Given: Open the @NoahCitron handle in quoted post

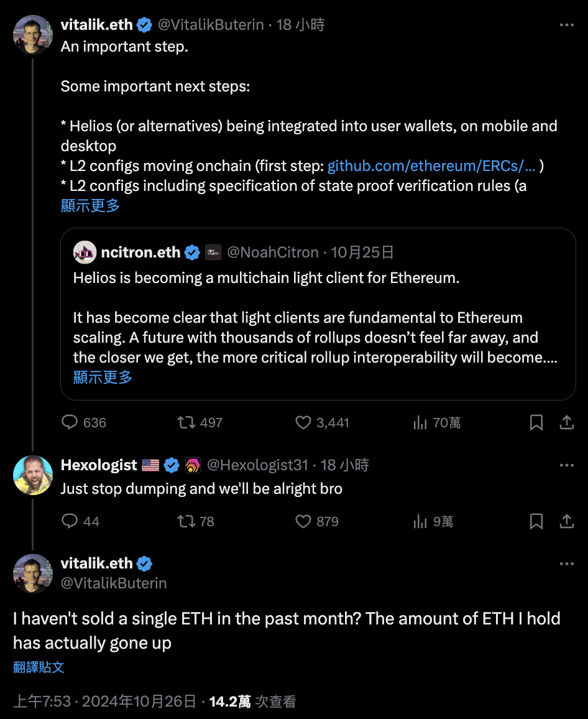Looking at the screenshot, I should pyautogui.click(x=272, y=253).
